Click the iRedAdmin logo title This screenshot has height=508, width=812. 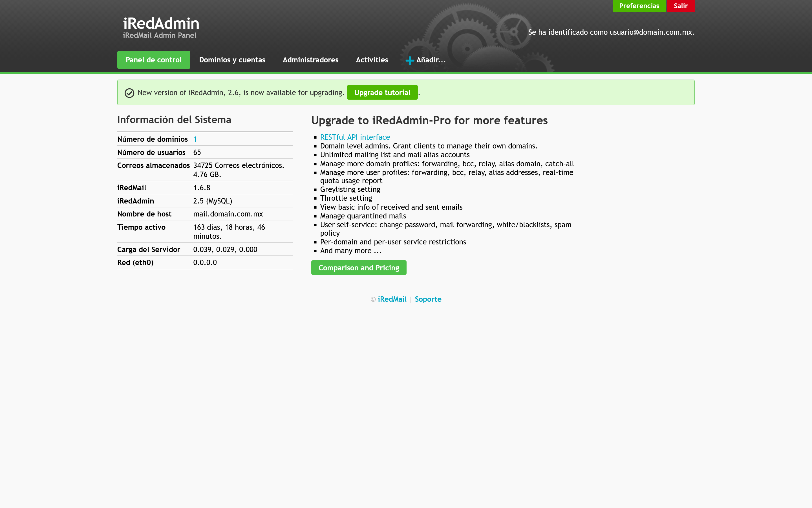(161, 23)
